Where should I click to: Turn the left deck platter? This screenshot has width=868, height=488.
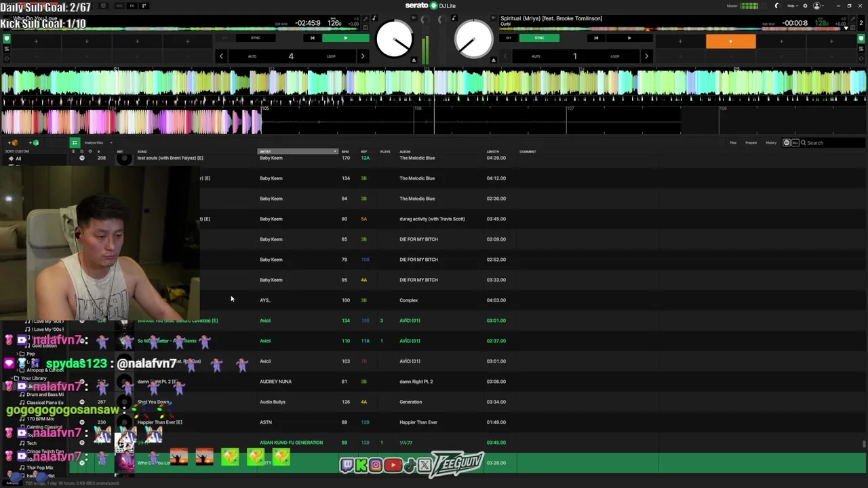click(394, 39)
